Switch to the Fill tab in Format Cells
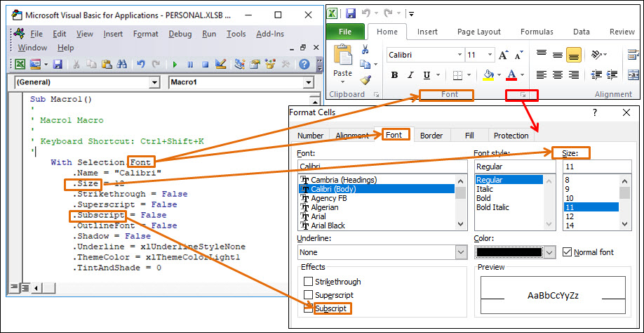This screenshot has width=644, height=333. click(x=469, y=136)
